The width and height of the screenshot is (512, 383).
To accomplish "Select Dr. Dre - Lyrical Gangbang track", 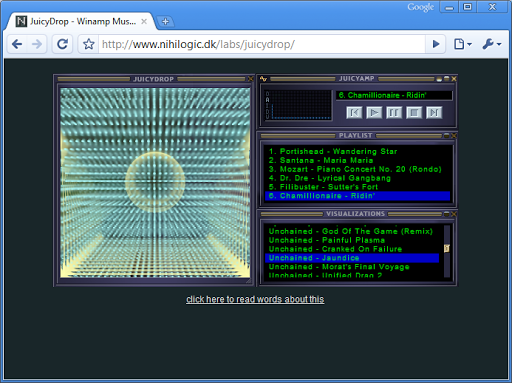I will 357,178.
